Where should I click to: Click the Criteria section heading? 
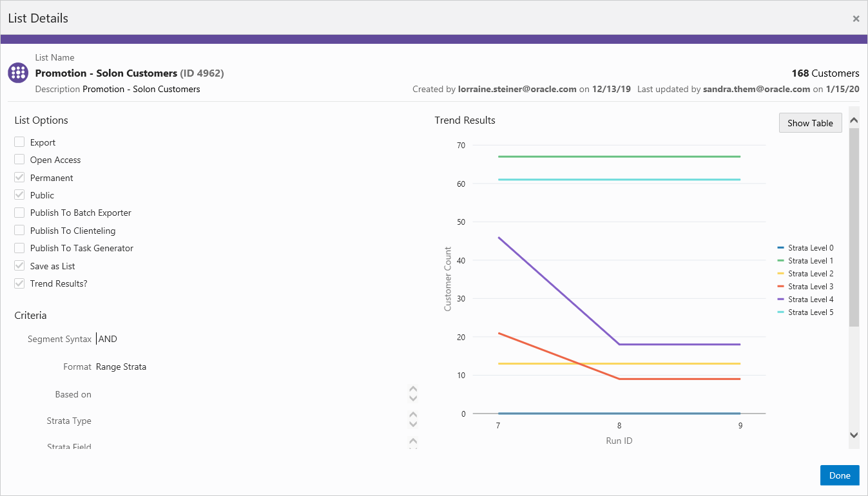pos(30,315)
